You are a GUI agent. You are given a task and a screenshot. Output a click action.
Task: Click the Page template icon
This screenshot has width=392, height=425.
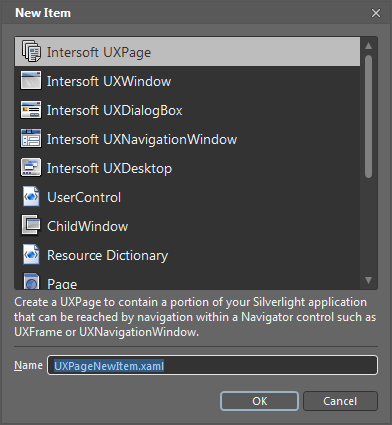tap(31, 281)
